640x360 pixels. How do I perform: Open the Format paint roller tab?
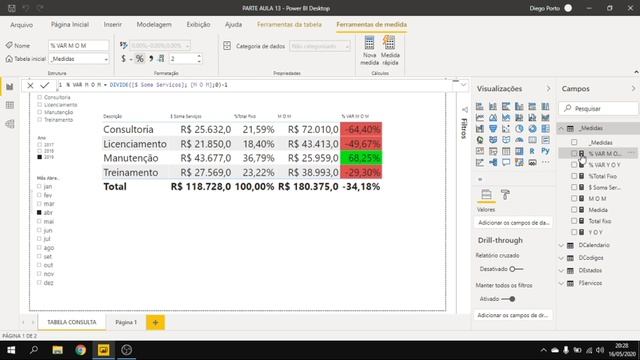[x=505, y=195]
